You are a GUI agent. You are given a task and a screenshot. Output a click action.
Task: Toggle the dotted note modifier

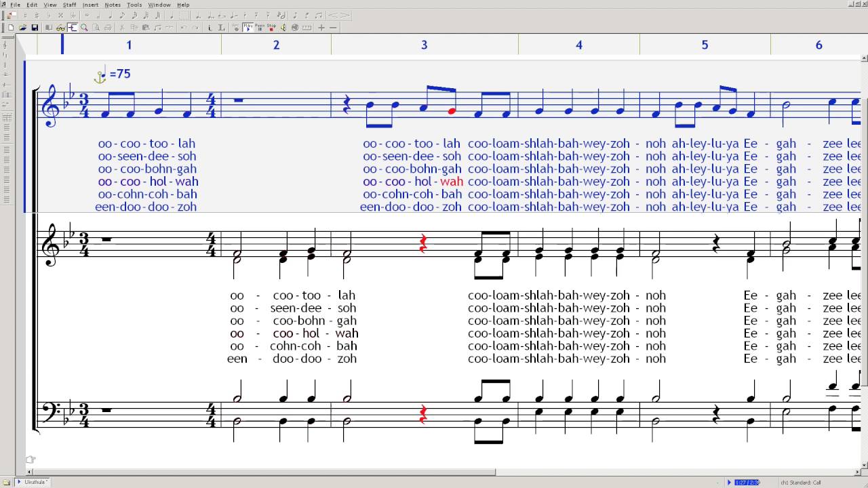click(198, 15)
